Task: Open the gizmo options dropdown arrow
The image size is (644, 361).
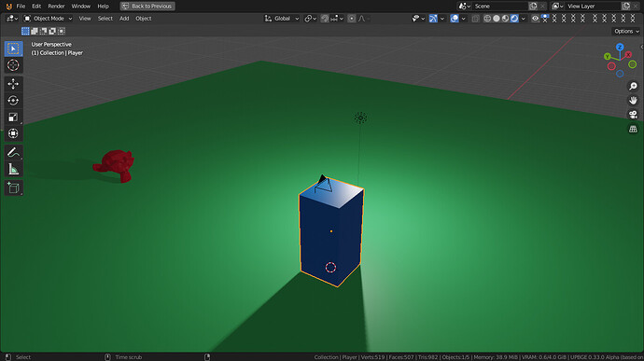Action: [441, 19]
